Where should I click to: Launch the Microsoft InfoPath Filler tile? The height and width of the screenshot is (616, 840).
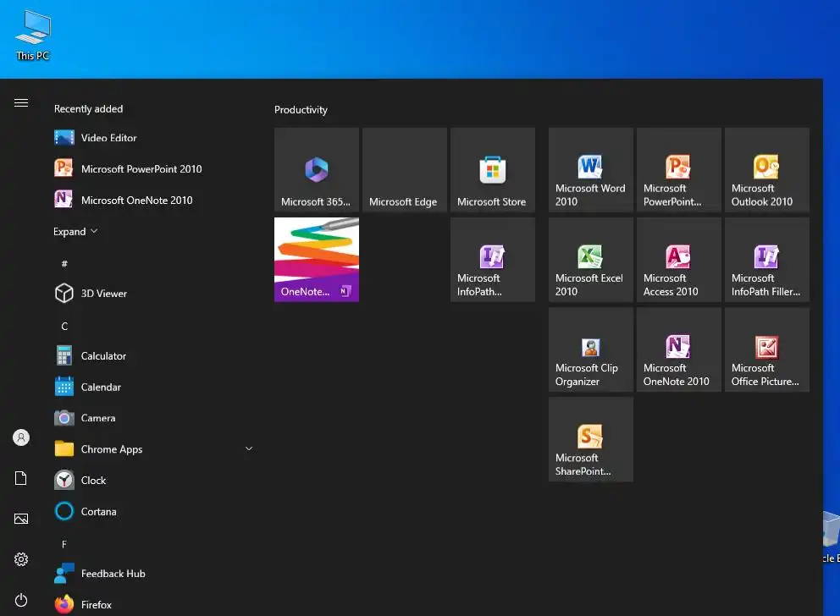point(767,260)
